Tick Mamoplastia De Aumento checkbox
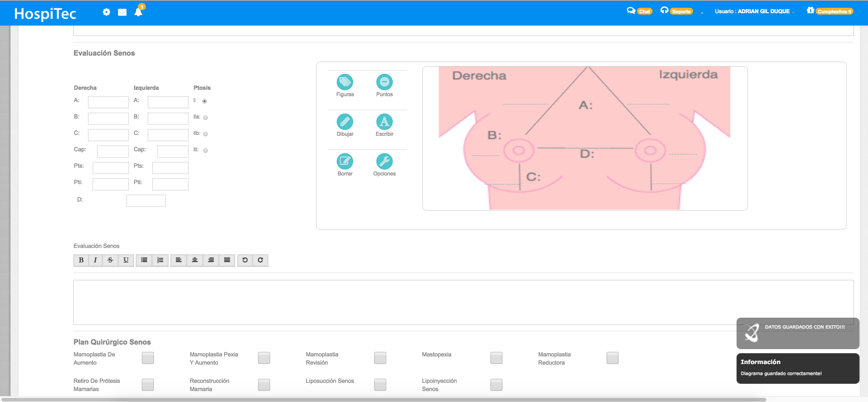Viewport: 868px width, 402px height. (x=148, y=358)
